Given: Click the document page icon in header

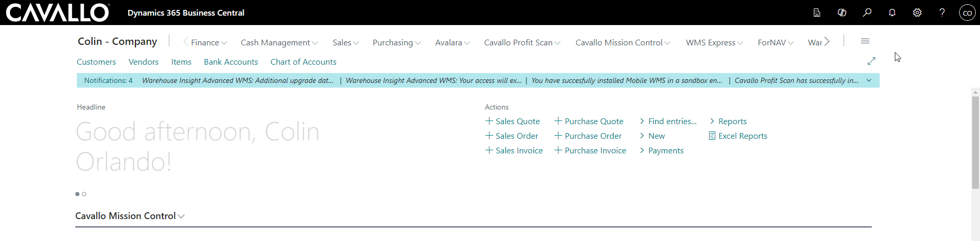Looking at the screenshot, I should click(817, 13).
